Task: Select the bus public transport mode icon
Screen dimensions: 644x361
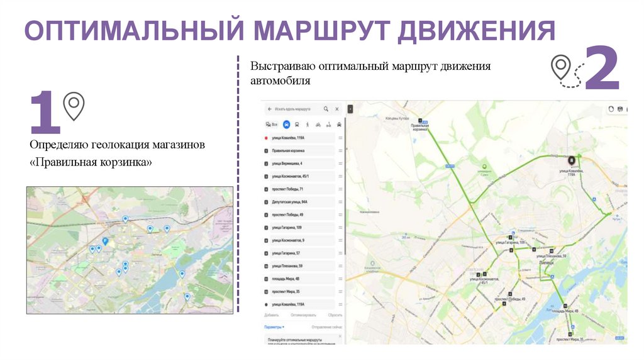Action: [x=297, y=125]
